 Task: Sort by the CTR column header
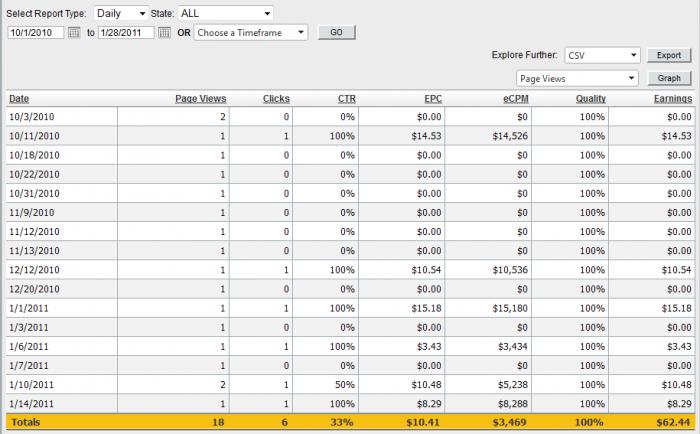(x=346, y=99)
